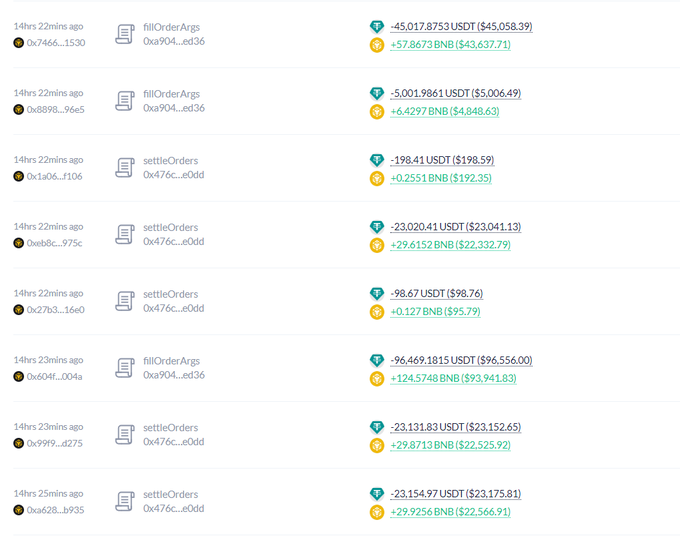680x540 pixels.
Task: Click BNB icon next to +0.127 BNB
Action: point(377,312)
